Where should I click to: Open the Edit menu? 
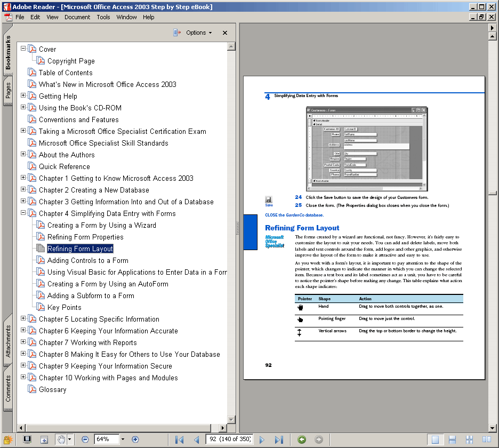35,17
